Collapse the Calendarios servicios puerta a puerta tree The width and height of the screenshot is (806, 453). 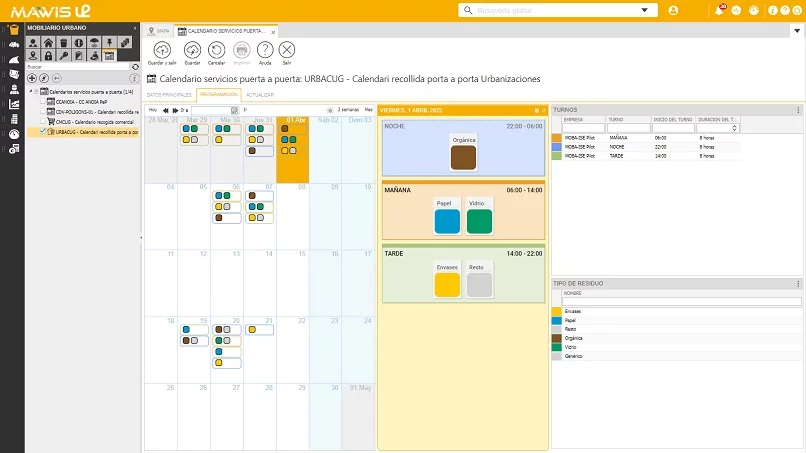pyautogui.click(x=31, y=91)
